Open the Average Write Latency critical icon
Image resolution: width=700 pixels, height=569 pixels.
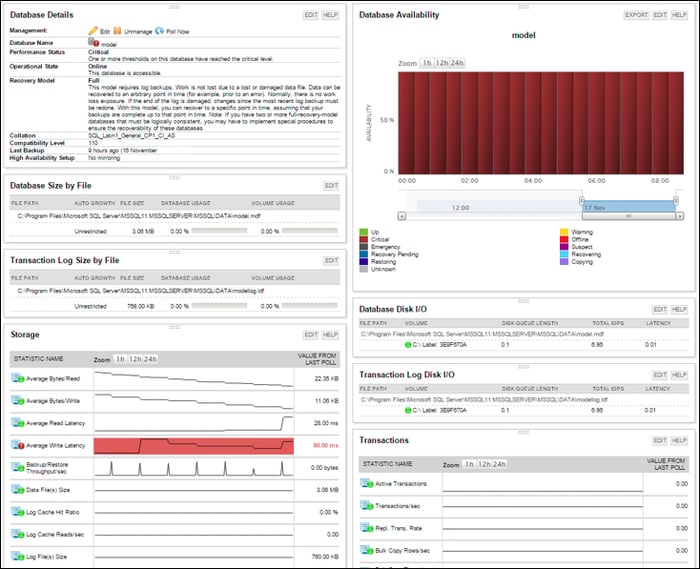(x=17, y=445)
